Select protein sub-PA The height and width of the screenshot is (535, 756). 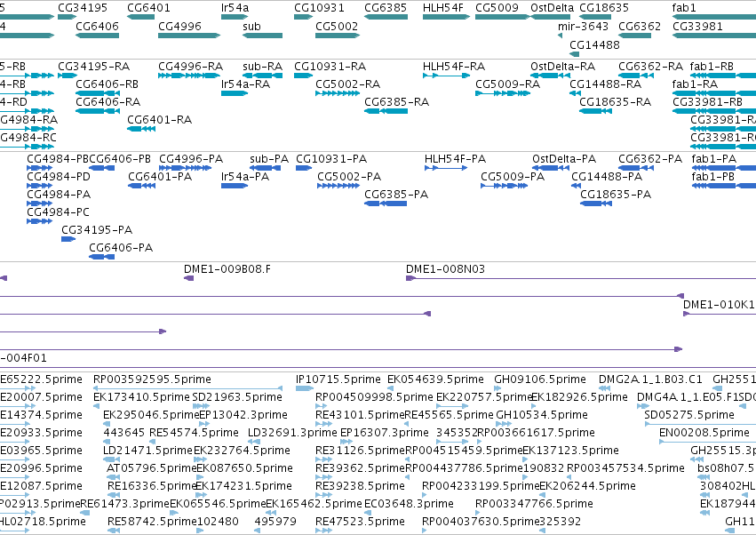266,168
